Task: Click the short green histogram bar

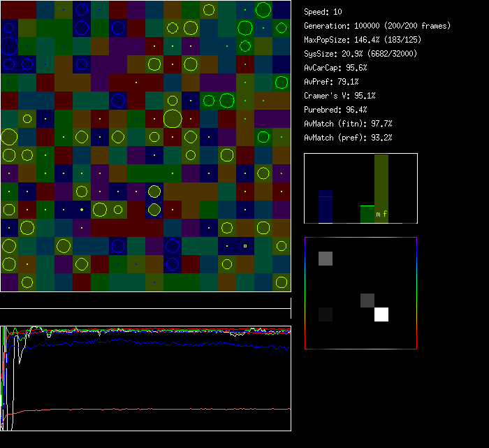Action: [x=367, y=214]
